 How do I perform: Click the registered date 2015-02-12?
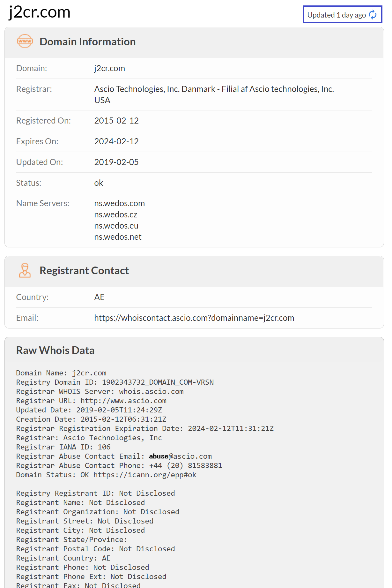point(116,121)
